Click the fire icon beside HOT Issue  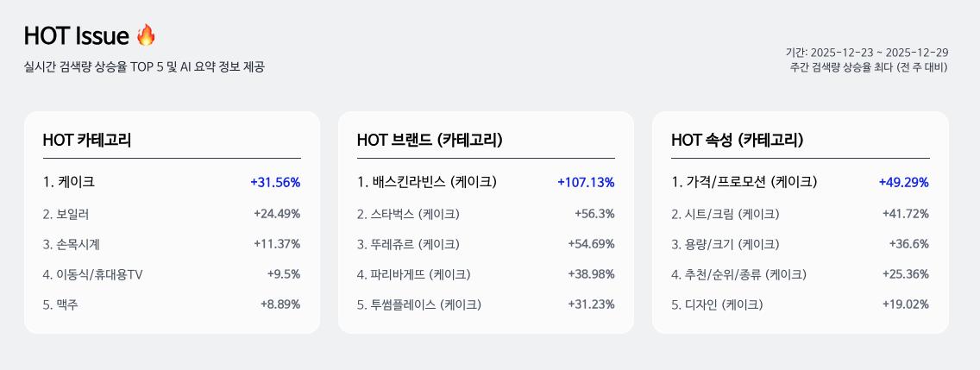[x=147, y=35]
